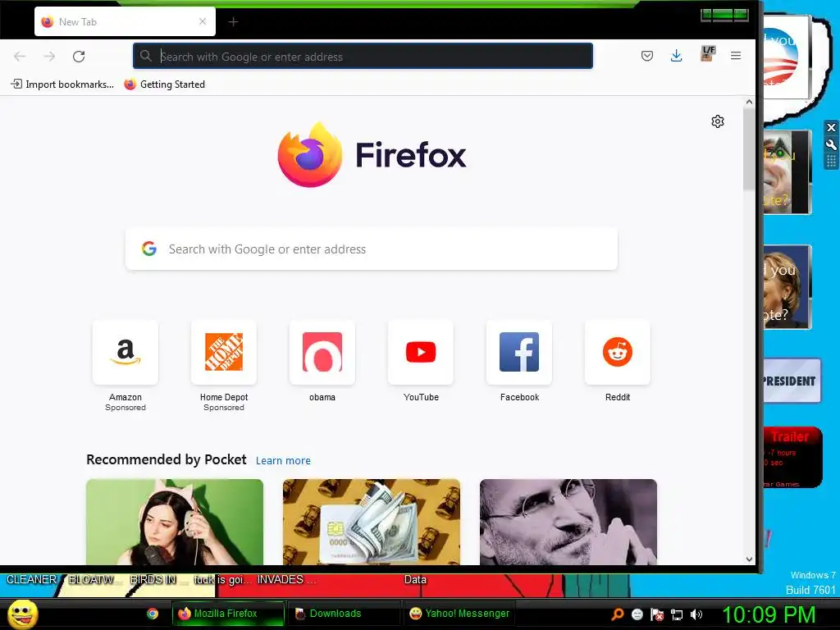
Task: Click the Firefox logo on the page
Action: coord(372,155)
